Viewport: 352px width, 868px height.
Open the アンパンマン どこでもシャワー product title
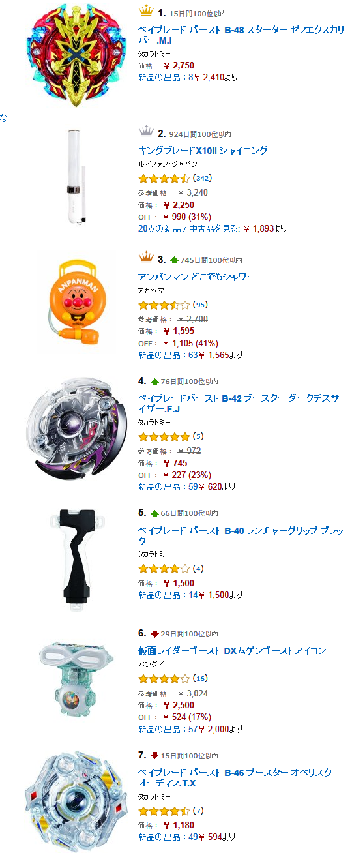(197, 277)
